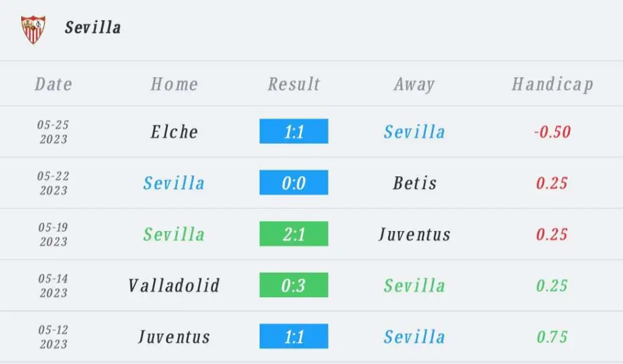The height and width of the screenshot is (364, 623).
Task: Select the green 0.75 handicap value
Action: coord(552,337)
